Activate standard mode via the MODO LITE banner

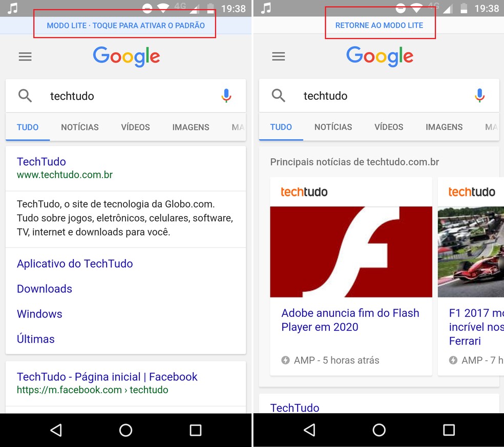click(124, 25)
